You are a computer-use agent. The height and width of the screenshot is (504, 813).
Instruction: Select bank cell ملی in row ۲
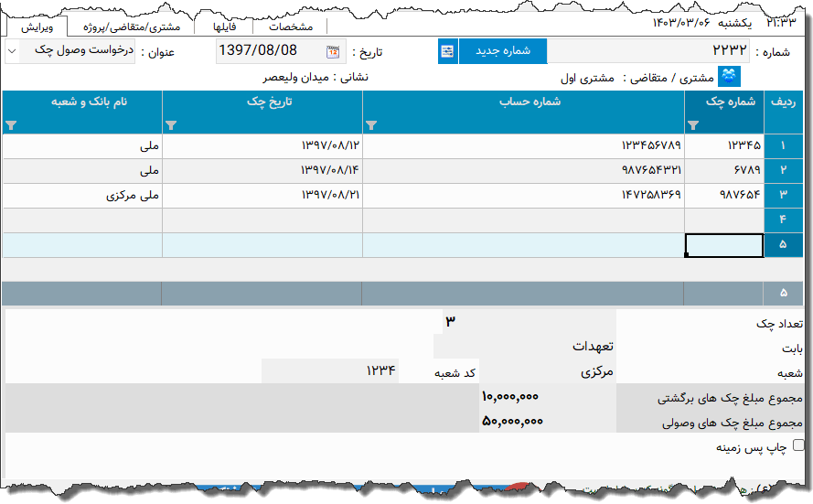pos(82,171)
